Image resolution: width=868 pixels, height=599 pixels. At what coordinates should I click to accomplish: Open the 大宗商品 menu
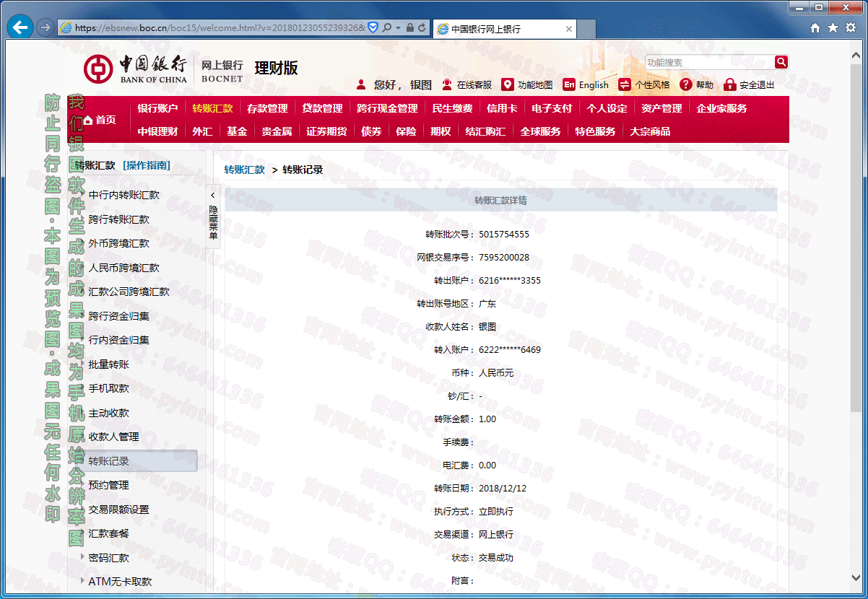(x=650, y=131)
